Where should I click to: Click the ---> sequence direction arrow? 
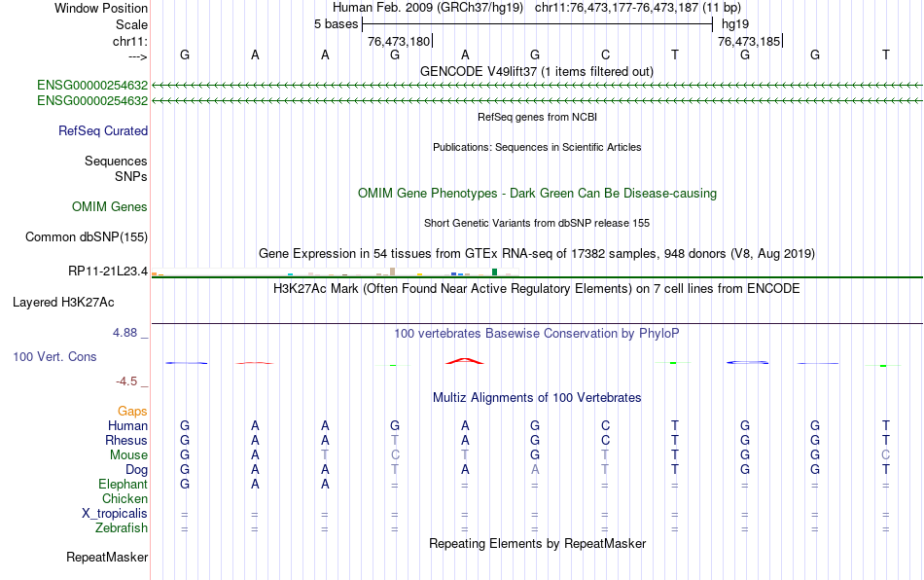[x=138, y=56]
